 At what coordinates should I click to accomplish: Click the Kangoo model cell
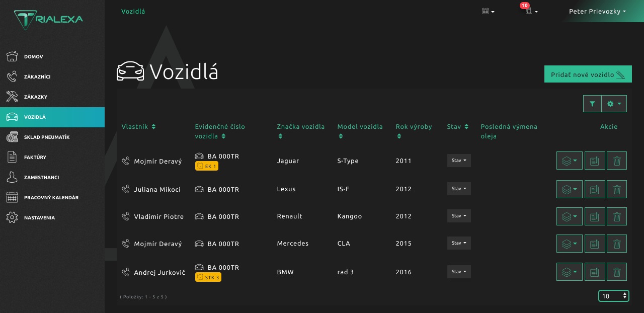point(350,216)
